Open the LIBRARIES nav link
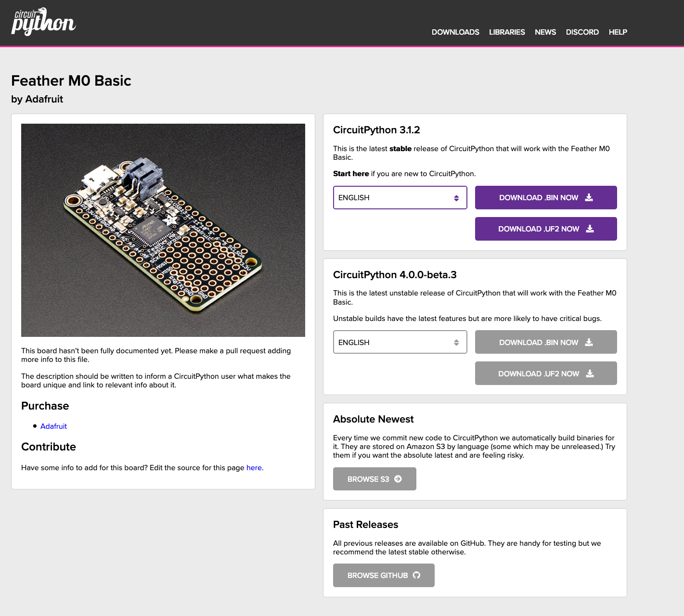Viewport: 684px width, 616px height. tap(507, 32)
